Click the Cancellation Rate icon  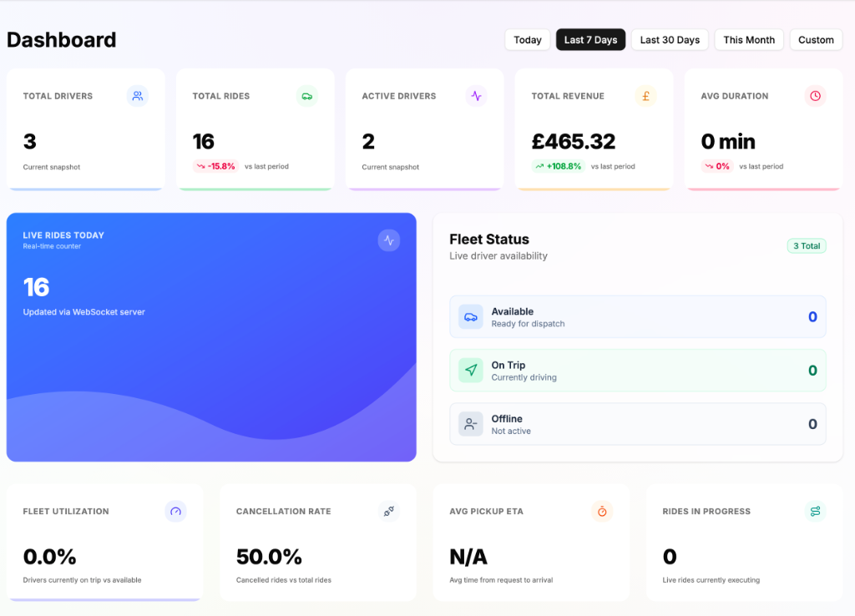point(388,511)
